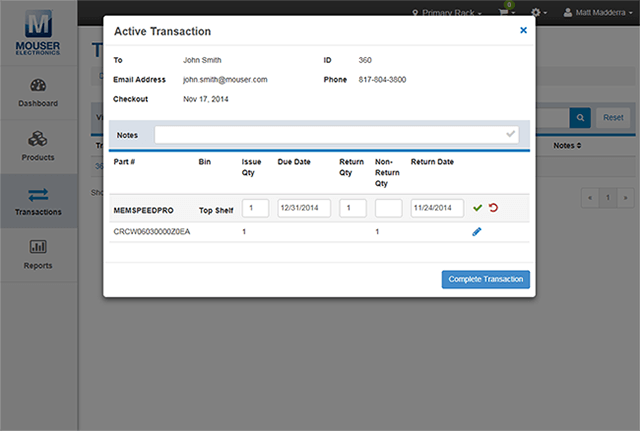Revert row changes with red undo icon
The image size is (640, 431).
pos(493,208)
